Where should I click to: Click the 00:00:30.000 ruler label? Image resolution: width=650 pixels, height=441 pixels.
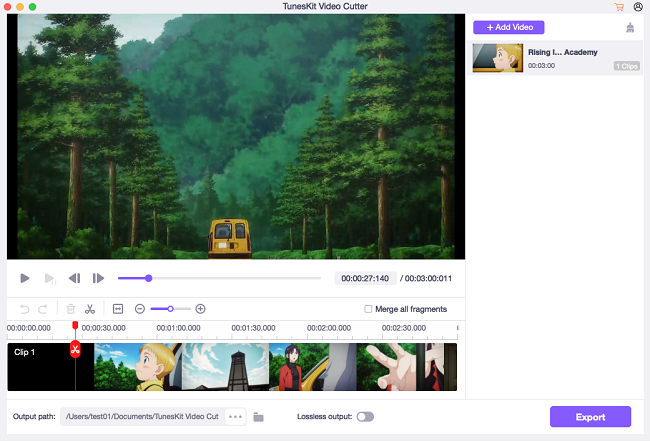click(x=104, y=328)
